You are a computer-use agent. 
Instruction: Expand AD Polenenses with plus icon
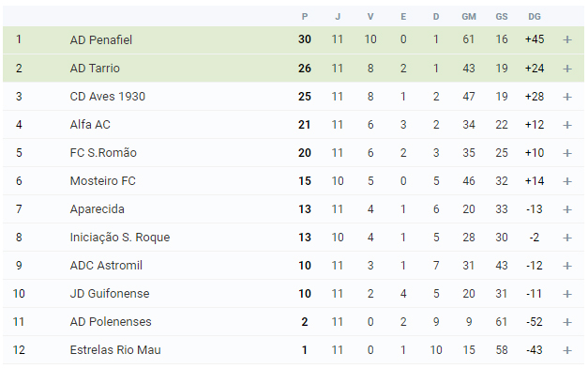click(x=567, y=322)
